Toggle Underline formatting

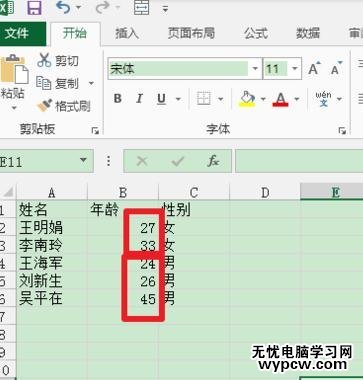click(161, 99)
